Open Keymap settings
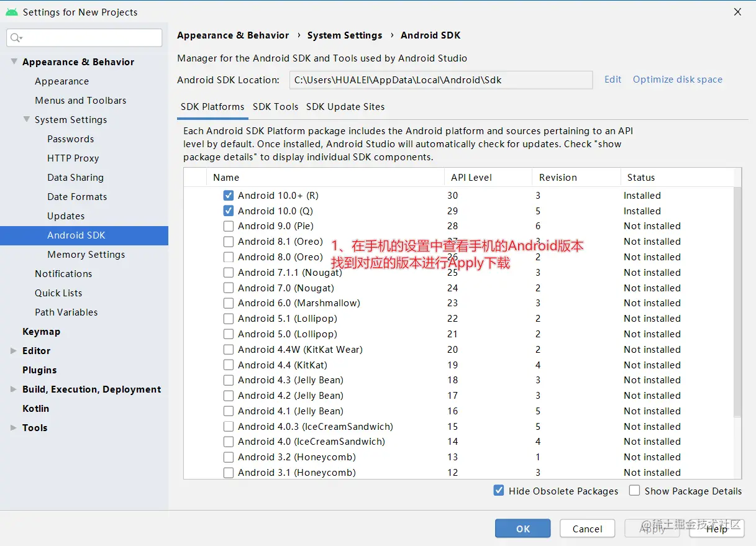756x546 pixels. pyautogui.click(x=41, y=331)
